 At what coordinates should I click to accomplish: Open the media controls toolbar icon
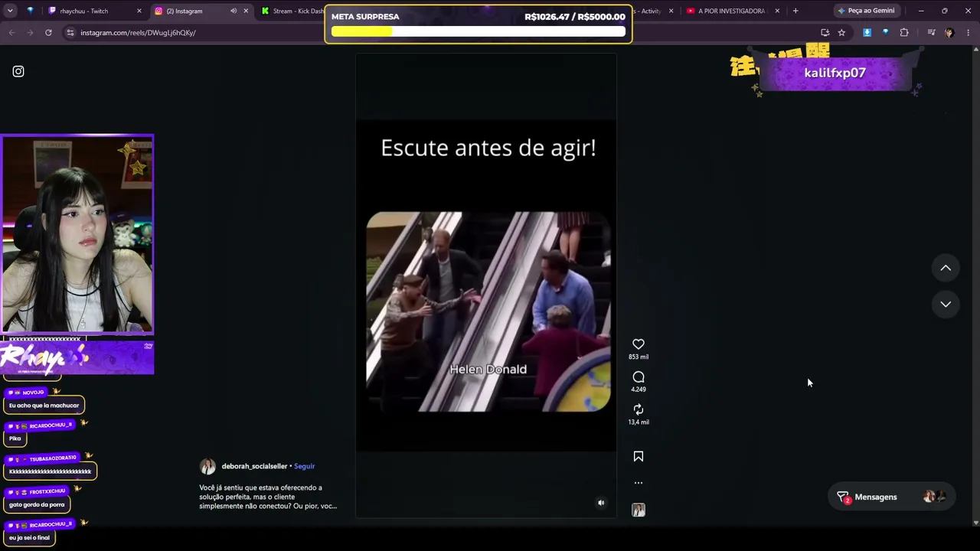[931, 33]
